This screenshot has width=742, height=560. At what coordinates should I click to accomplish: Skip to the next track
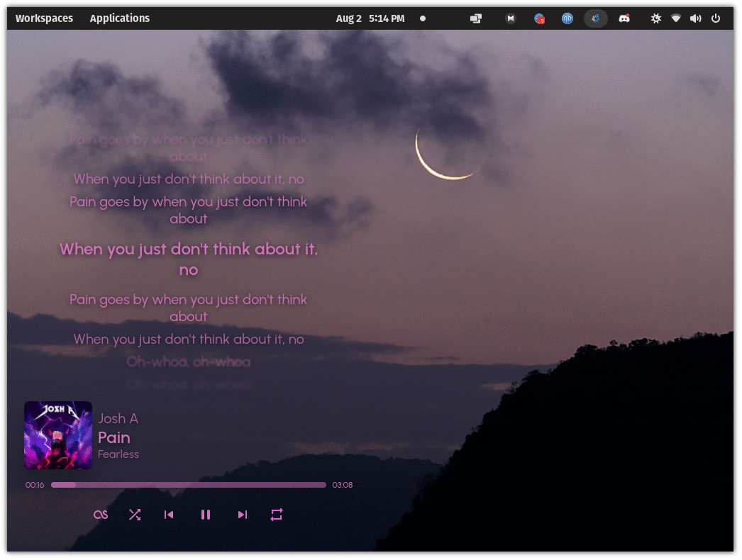[242, 515]
